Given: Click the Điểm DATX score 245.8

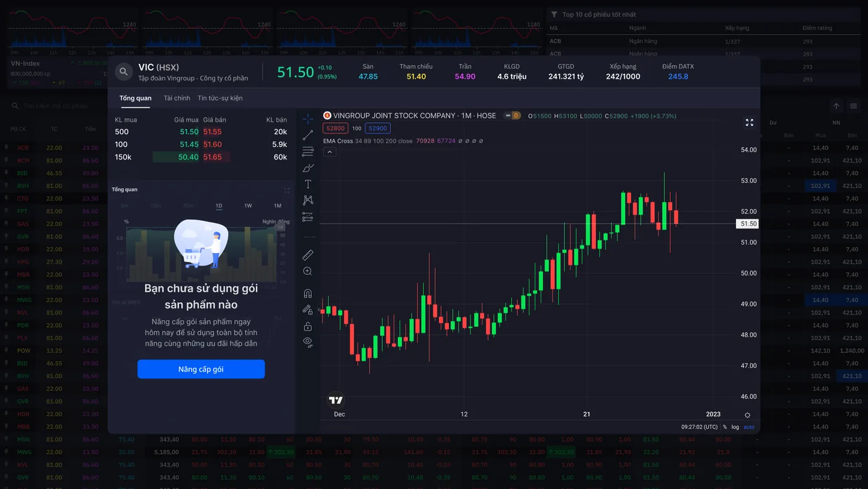Looking at the screenshot, I should click(x=678, y=76).
